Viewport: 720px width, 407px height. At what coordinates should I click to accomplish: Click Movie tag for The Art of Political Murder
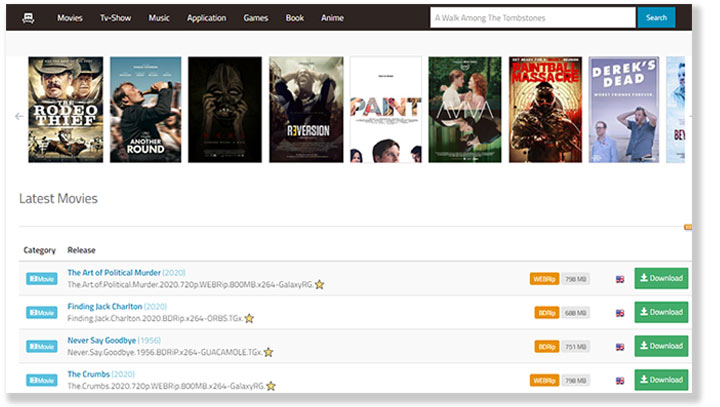(x=42, y=279)
